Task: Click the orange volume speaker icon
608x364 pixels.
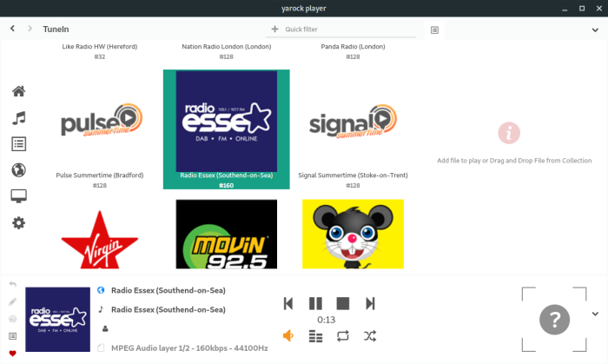Action: click(288, 335)
